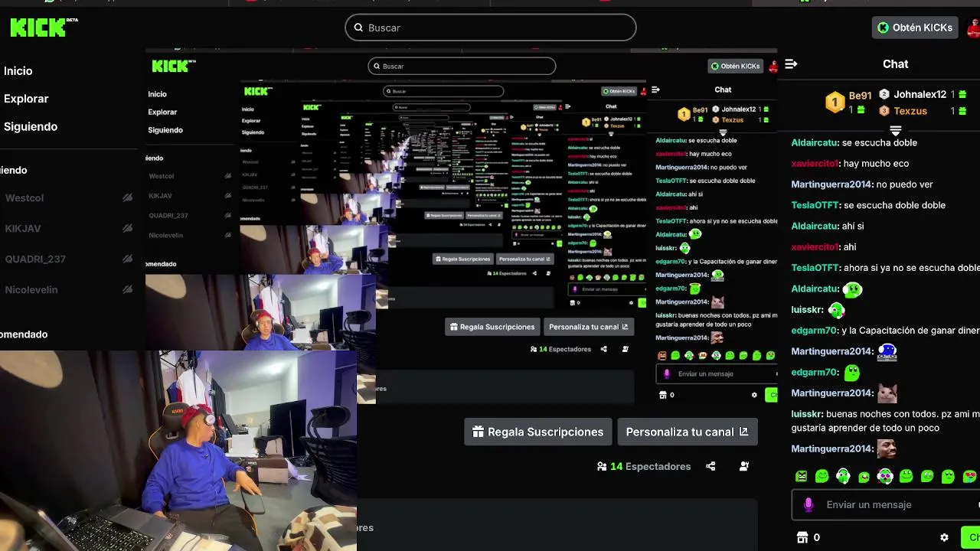
Task: Open Explorar in the outermost sidebar
Action: 26,99
